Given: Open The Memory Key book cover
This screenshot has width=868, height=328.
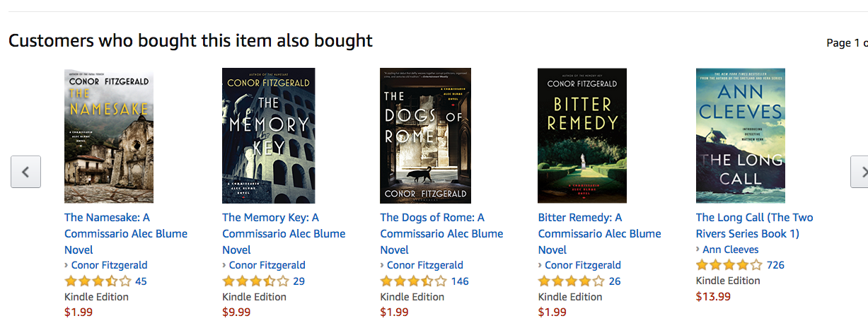Looking at the screenshot, I should click(268, 136).
